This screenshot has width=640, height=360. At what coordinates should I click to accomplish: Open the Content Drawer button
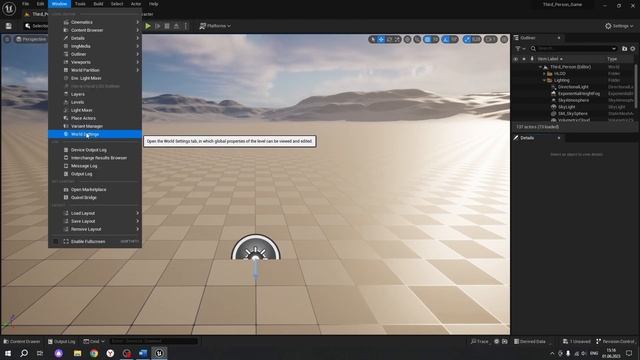click(22, 341)
